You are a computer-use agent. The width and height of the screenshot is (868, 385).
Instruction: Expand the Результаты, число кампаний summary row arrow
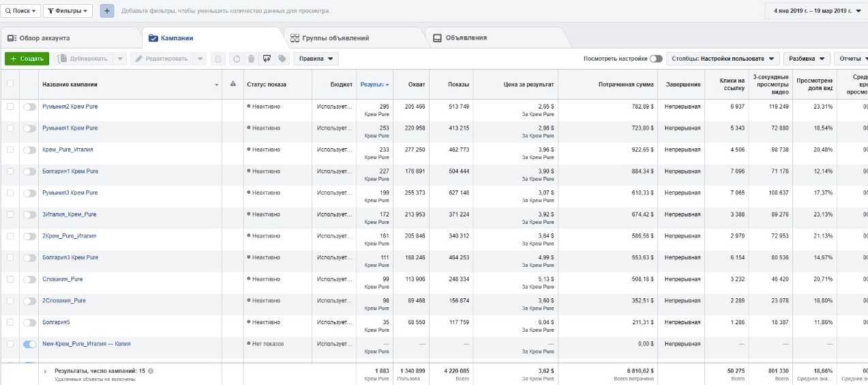point(45,371)
